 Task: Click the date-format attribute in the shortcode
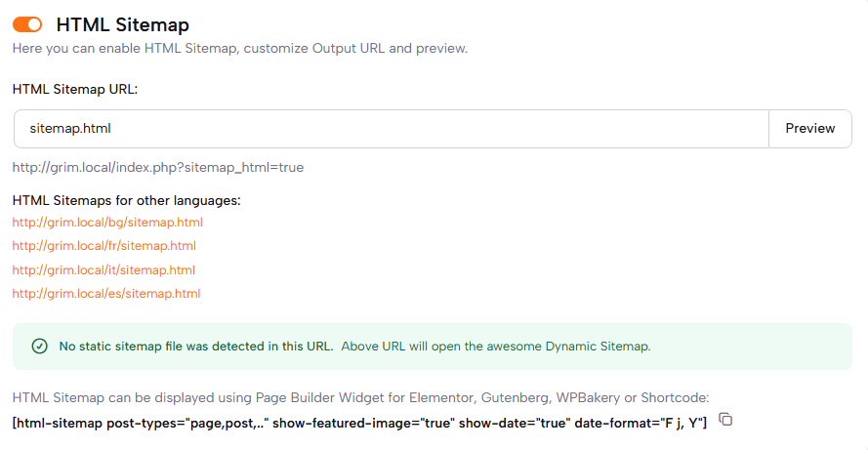[x=635, y=421]
